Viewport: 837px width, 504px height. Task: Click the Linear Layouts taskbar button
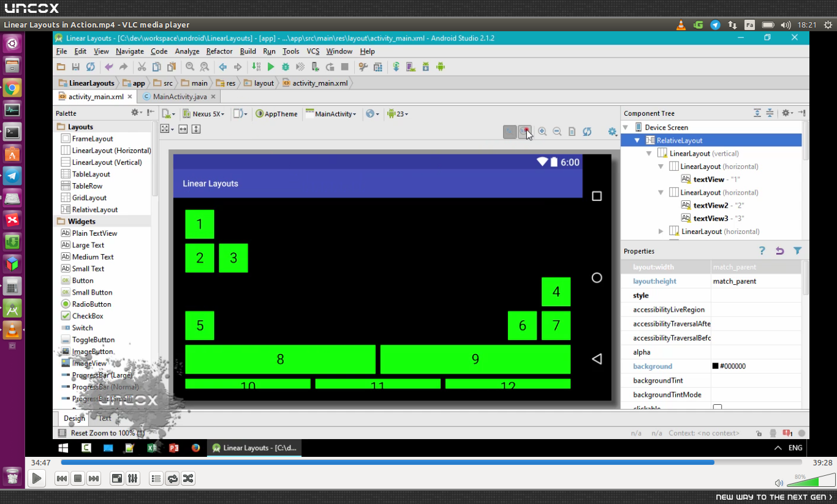254,448
